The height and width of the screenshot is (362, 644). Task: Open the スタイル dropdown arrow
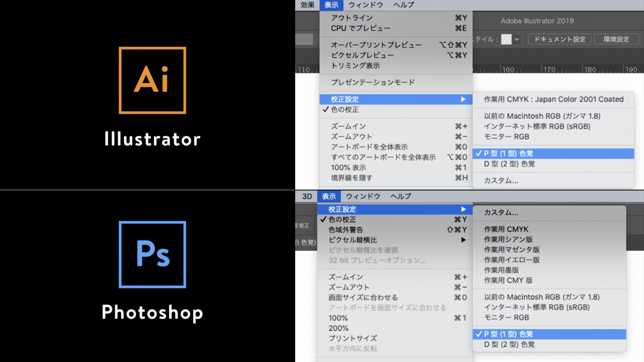[517, 39]
